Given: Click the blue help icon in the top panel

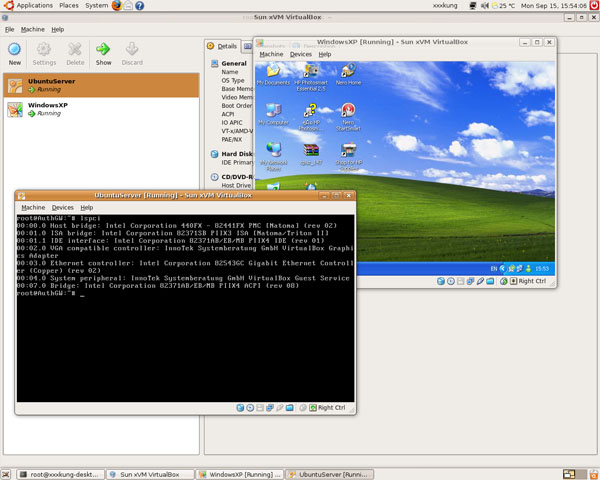Looking at the screenshot, I should click(x=140, y=6).
